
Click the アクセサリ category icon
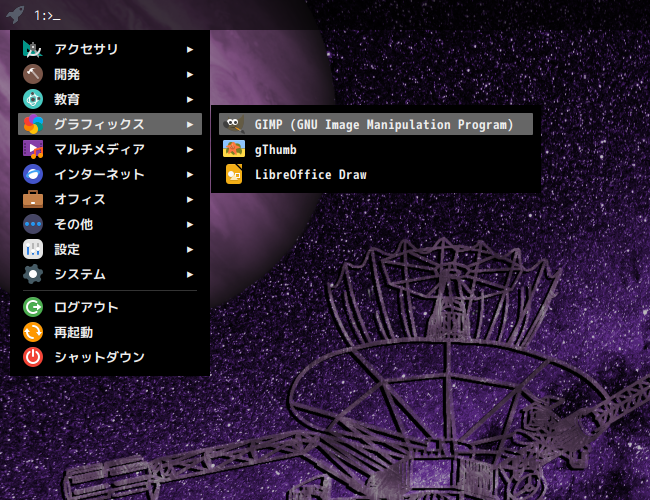pyautogui.click(x=33, y=49)
